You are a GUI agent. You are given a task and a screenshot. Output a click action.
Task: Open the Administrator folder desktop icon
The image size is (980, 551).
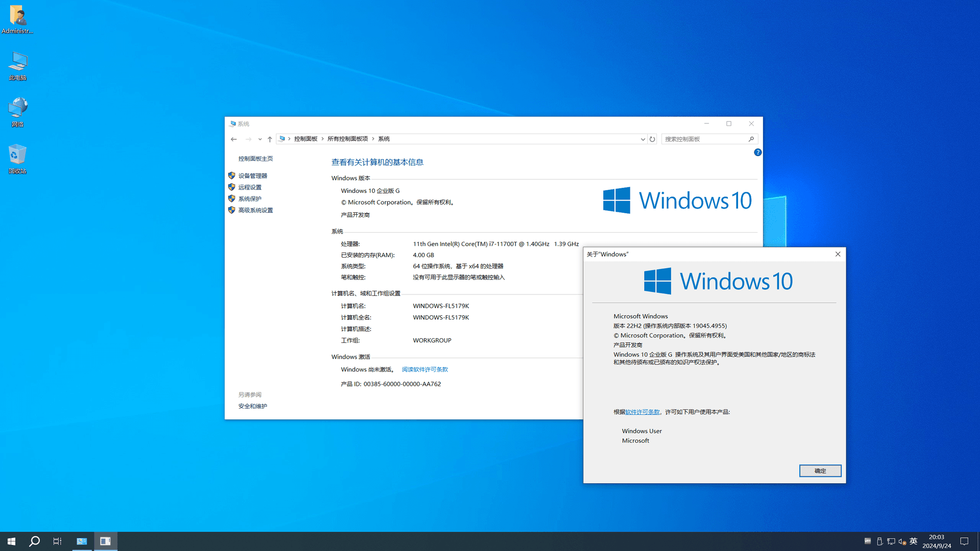coord(17,19)
